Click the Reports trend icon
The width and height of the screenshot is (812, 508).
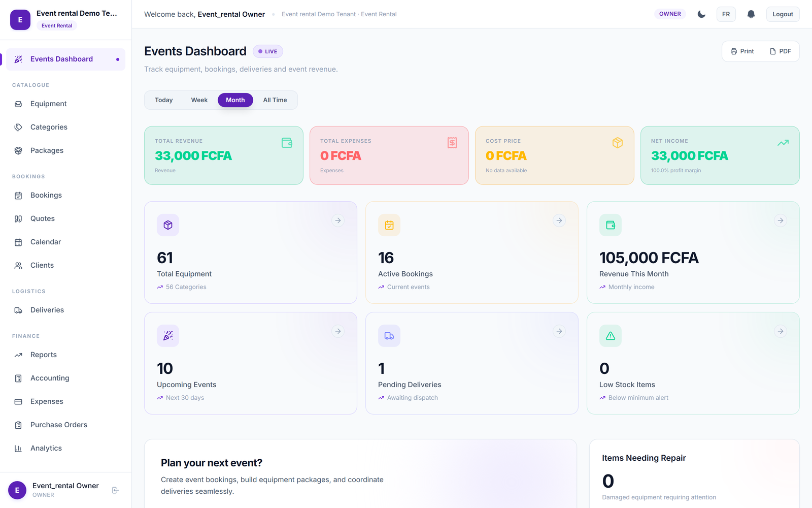(18, 355)
